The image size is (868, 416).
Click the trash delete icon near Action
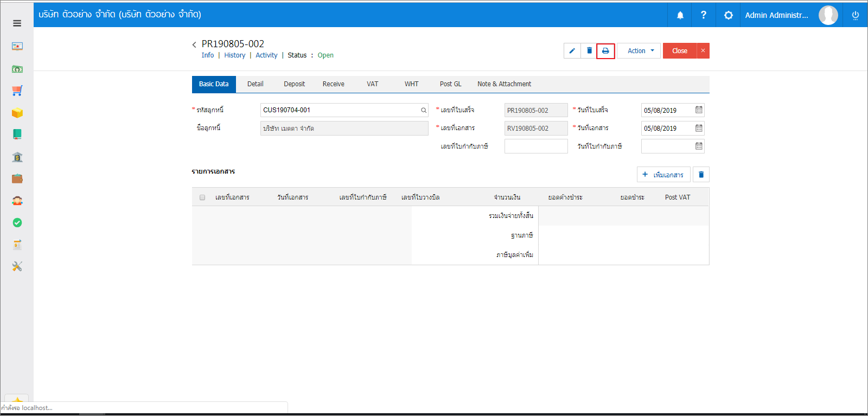pyautogui.click(x=589, y=51)
